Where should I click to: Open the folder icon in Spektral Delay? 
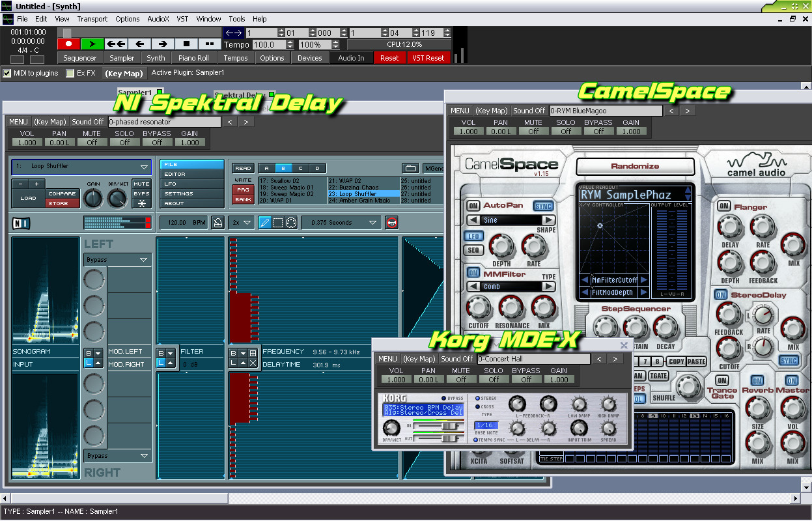point(410,168)
